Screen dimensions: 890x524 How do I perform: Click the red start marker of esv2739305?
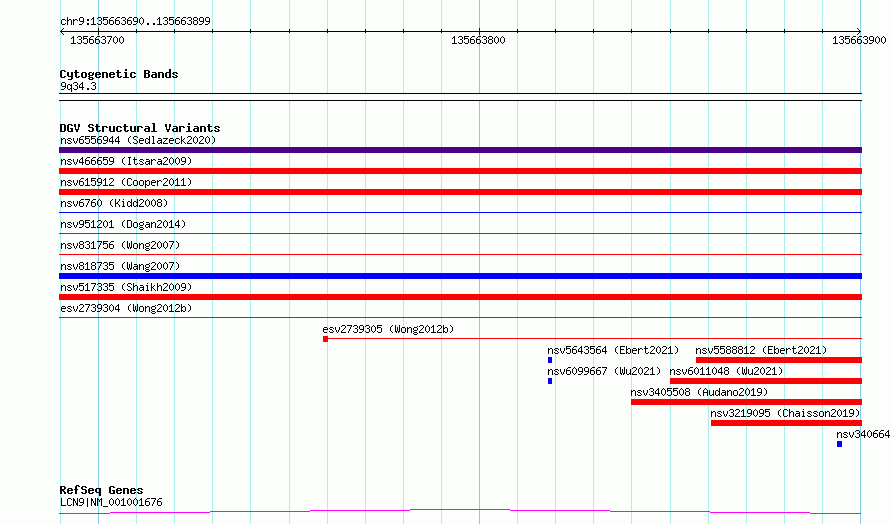pos(325,339)
